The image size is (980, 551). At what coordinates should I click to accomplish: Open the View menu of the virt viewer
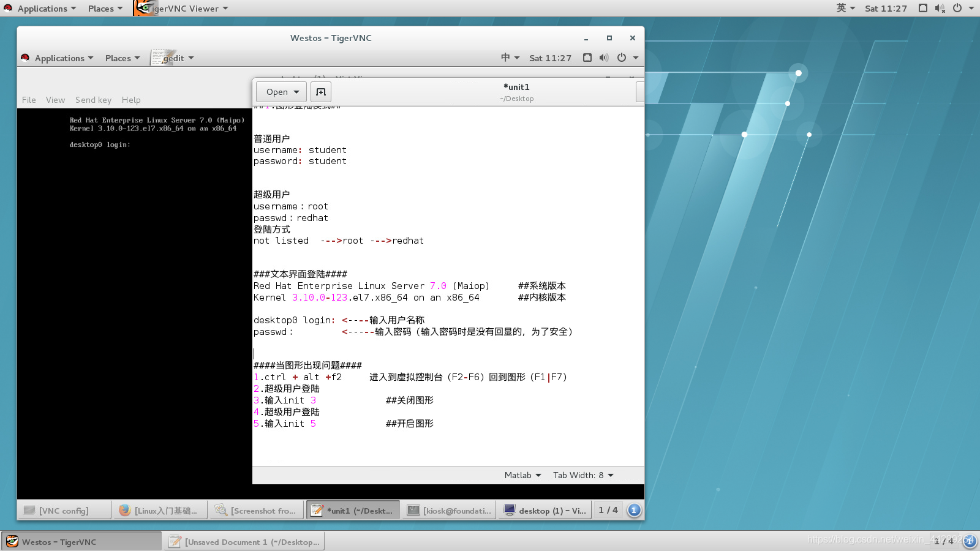pyautogui.click(x=55, y=100)
